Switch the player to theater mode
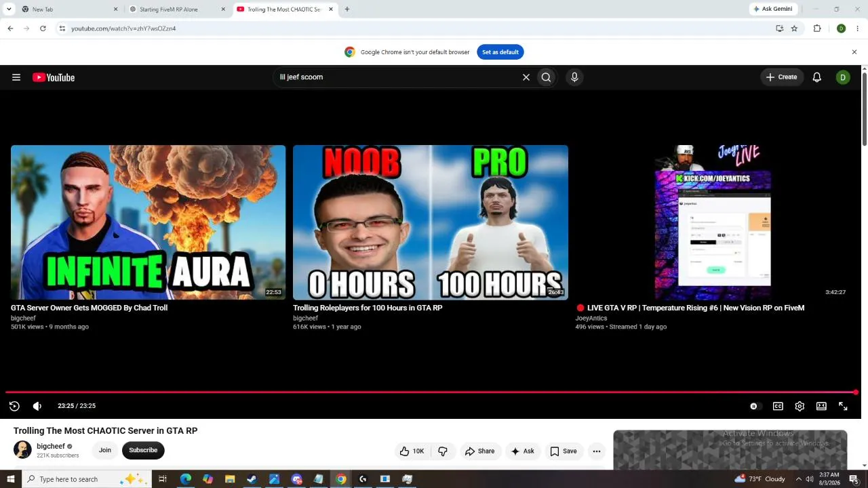Viewport: 868px width, 488px height. click(x=821, y=406)
